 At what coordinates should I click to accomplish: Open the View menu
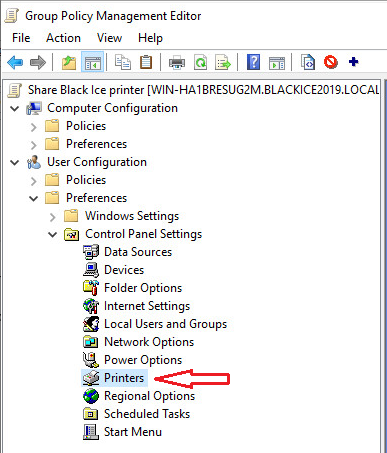click(109, 38)
